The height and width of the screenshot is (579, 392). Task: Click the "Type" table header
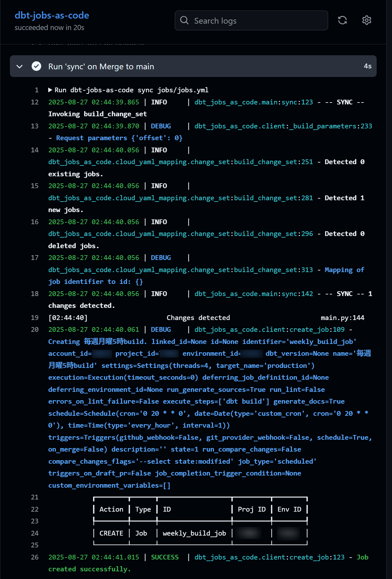pyautogui.click(x=143, y=509)
